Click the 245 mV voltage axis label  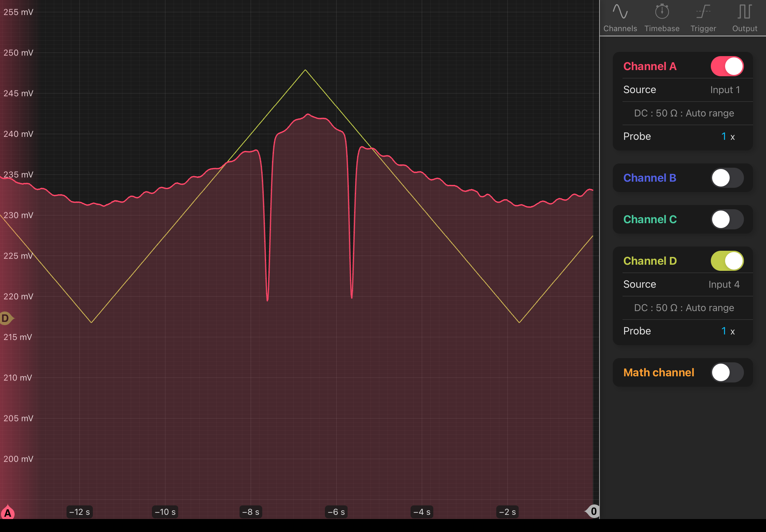[19, 94]
